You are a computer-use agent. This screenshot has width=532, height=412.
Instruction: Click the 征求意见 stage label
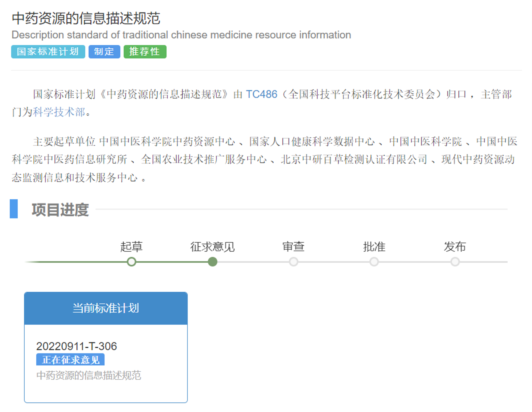click(212, 247)
